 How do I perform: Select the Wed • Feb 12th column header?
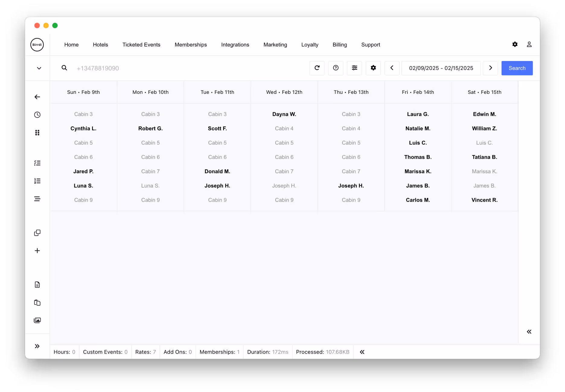284,92
